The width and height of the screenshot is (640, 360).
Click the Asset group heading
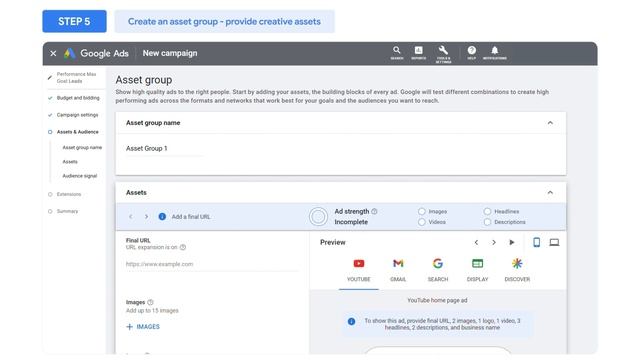pos(144,80)
